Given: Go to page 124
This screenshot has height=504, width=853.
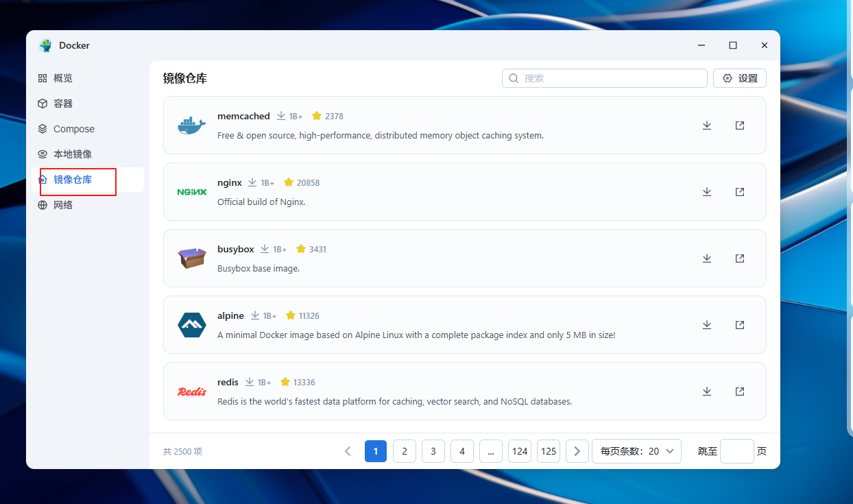Looking at the screenshot, I should 520,451.
